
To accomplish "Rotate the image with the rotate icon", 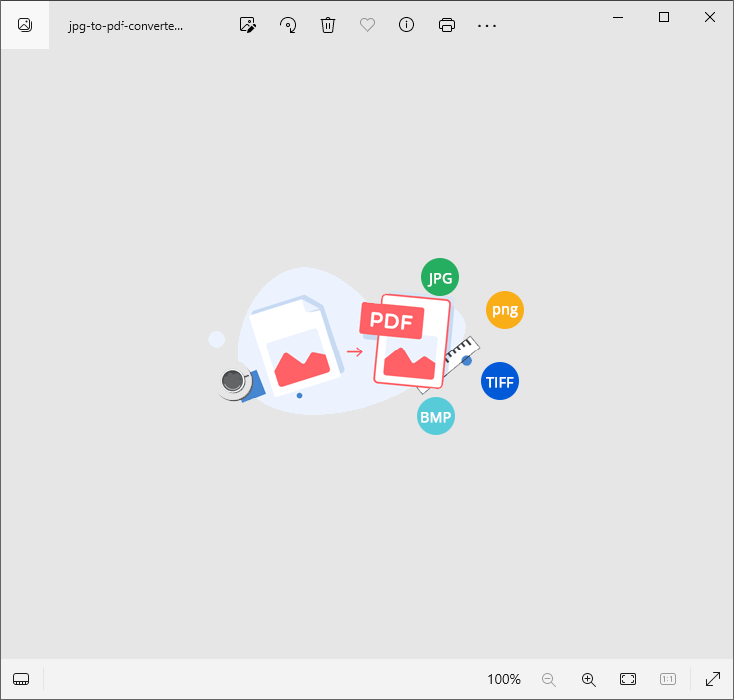I will point(288,25).
